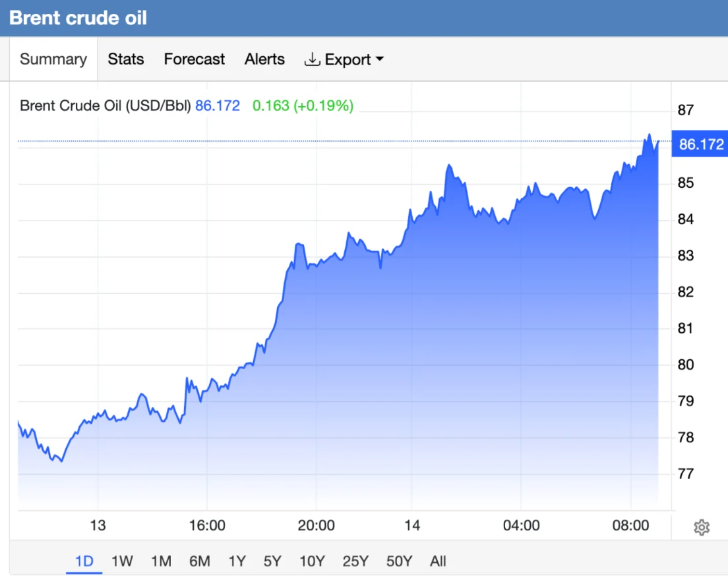Click the 81 price axis label
The height and width of the screenshot is (582, 728).
click(x=686, y=328)
